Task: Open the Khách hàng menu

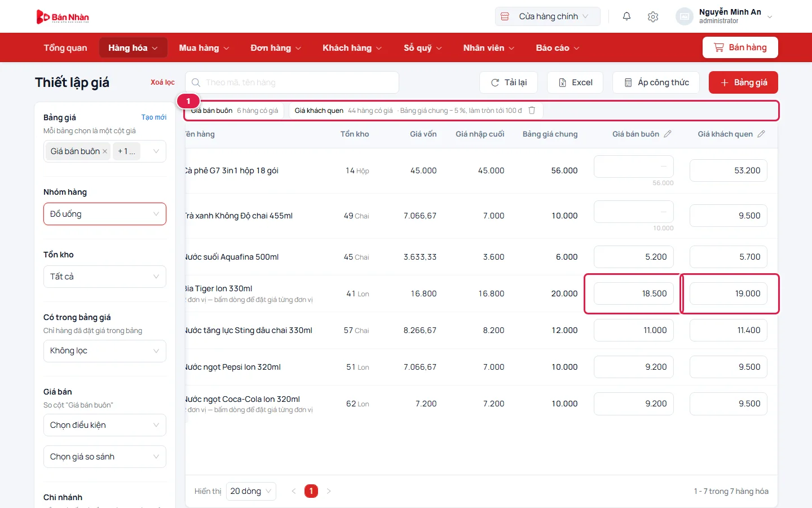Action: click(352, 48)
